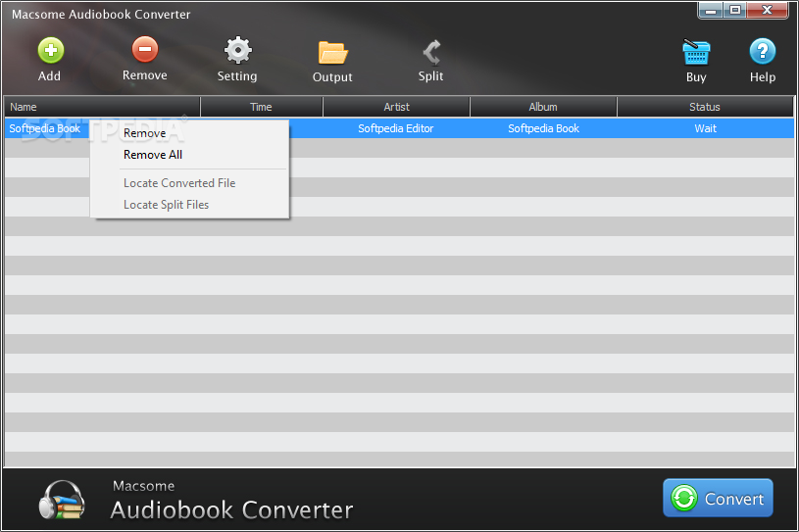This screenshot has width=799, height=532.
Task: Click the Softpedia Book album cell
Action: 544,128
